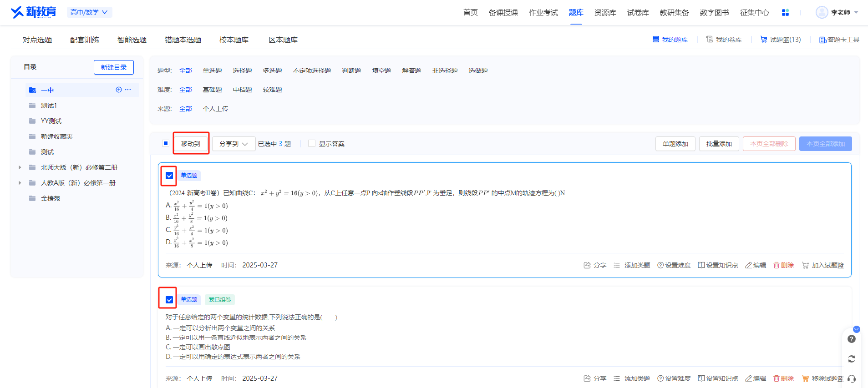Switch to 对点选题 tab
Viewport: 868px width, 388px height.
(x=37, y=40)
